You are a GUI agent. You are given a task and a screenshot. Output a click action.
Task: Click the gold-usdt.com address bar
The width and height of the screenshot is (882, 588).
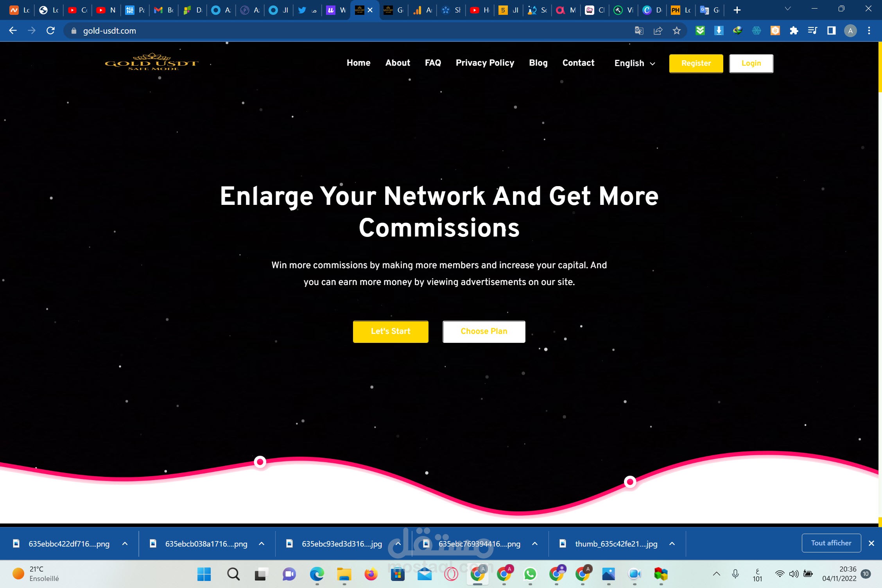click(109, 30)
